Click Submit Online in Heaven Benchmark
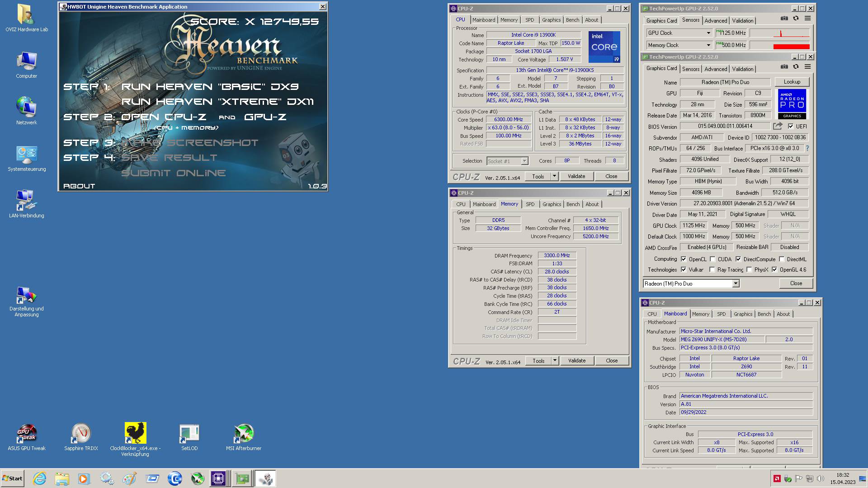 coord(174,173)
